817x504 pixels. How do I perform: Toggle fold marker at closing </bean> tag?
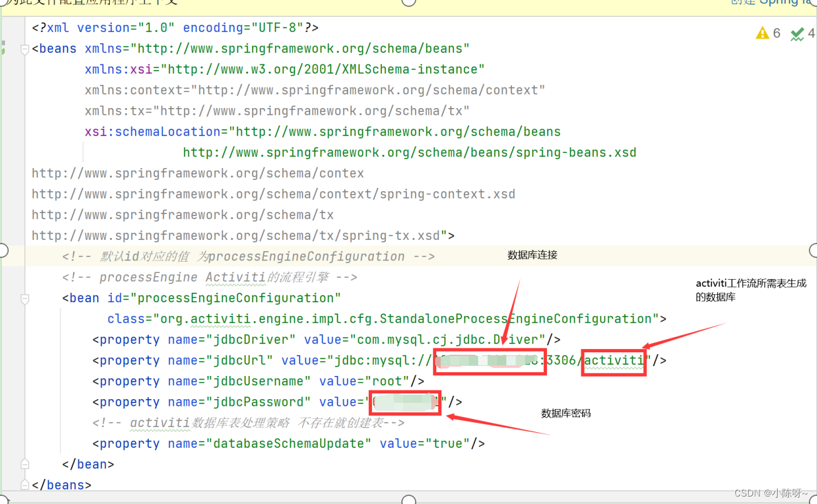[x=25, y=464]
